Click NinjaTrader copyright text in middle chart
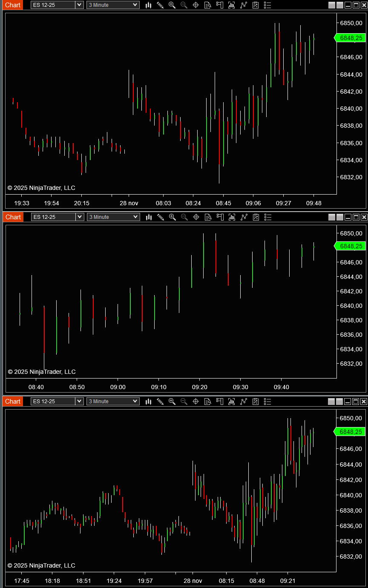Viewport: 368px width, 588px height. (42, 372)
